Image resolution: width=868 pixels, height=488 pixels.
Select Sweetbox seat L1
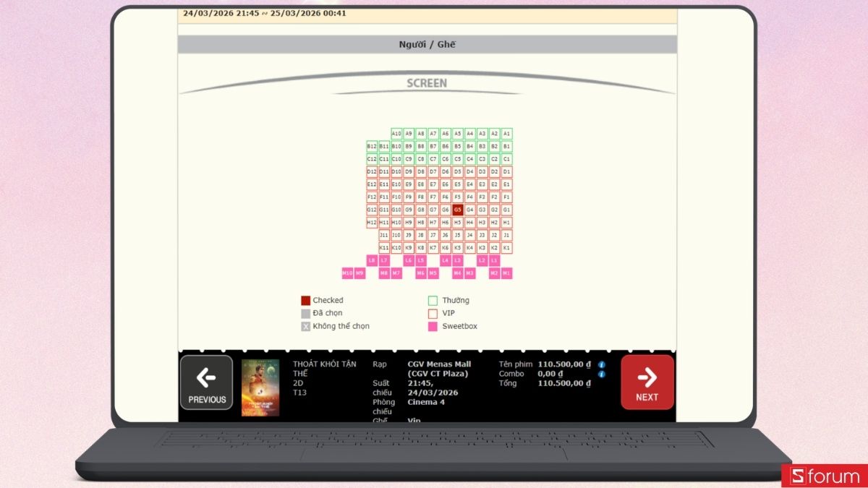click(495, 260)
